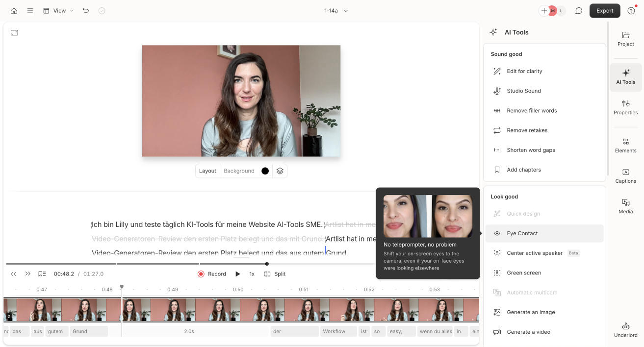Select 'wenn du alles' in timeline
The width and height of the screenshot is (644, 347).
(435, 331)
